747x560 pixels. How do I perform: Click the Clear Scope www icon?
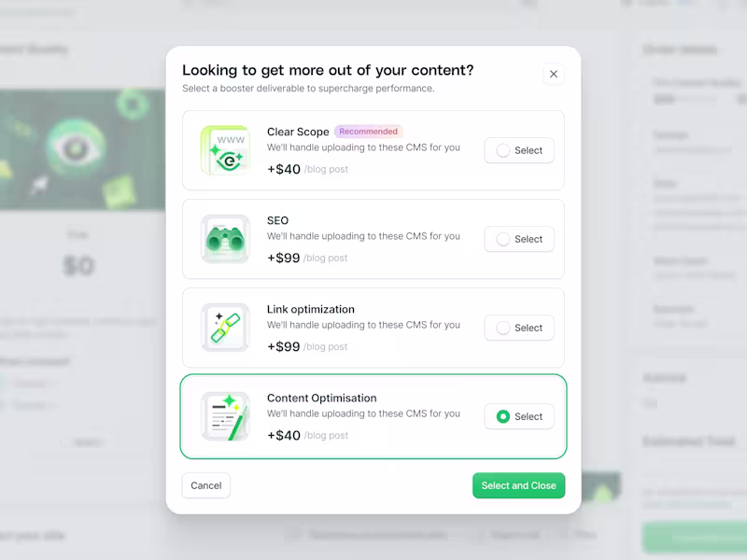(x=225, y=150)
